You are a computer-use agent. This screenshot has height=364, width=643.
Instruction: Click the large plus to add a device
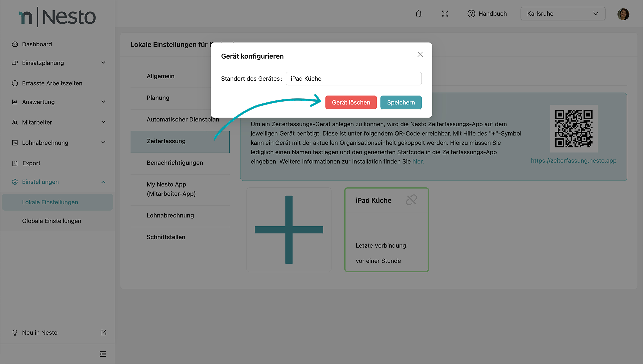point(289,229)
